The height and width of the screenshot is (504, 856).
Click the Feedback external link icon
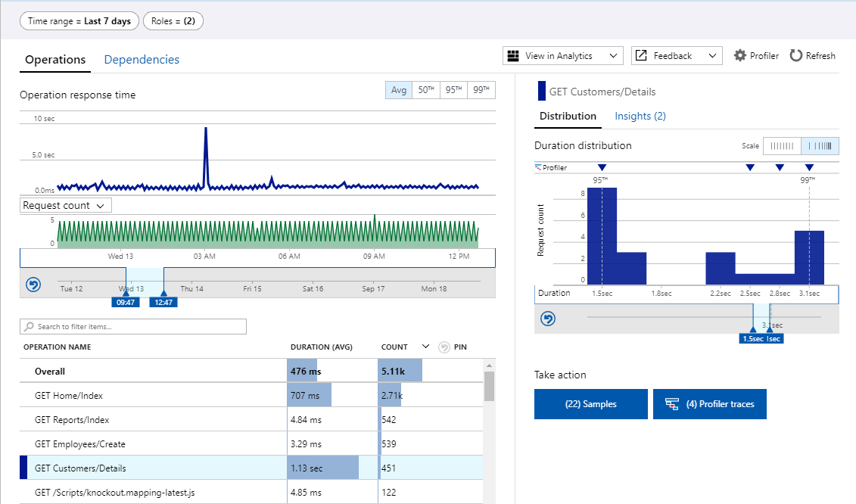point(642,56)
